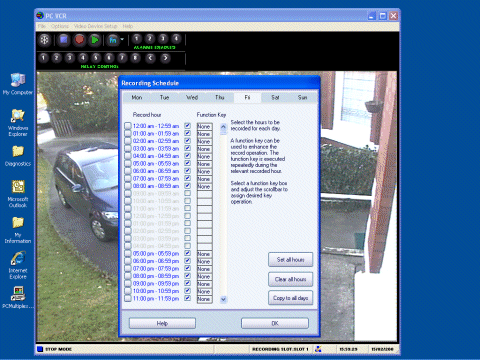Confirm the schedule with the OK button
The image size is (480, 360).
coord(275,323)
